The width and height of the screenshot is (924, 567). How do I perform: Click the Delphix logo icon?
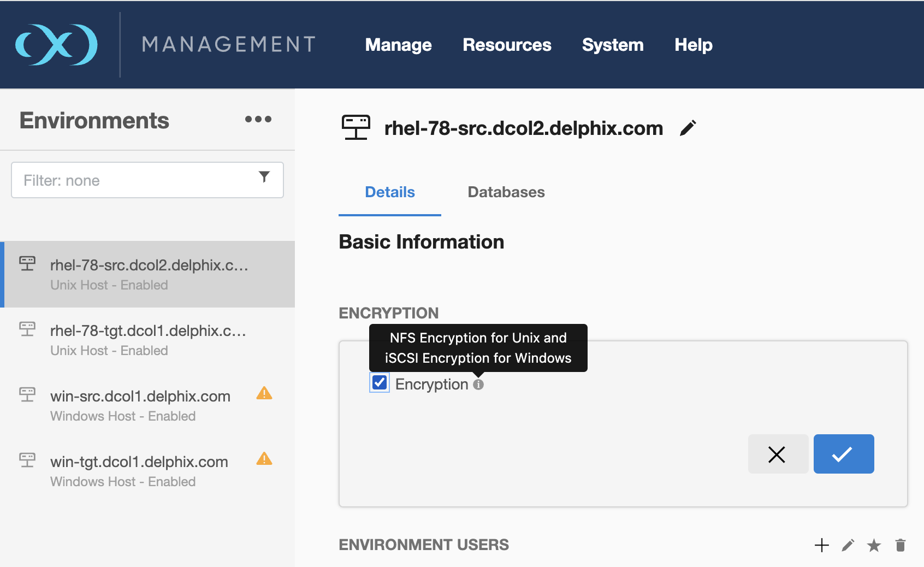coord(56,45)
